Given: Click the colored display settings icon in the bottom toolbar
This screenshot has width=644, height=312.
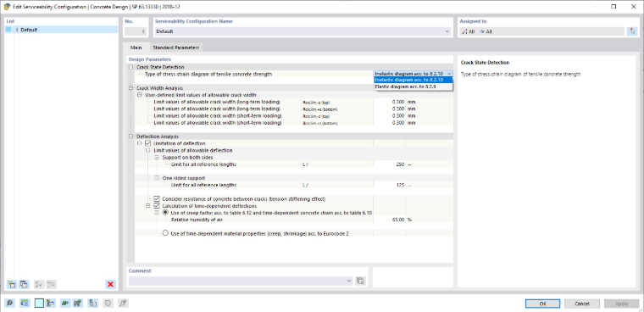Looking at the screenshot, I should [51, 304].
